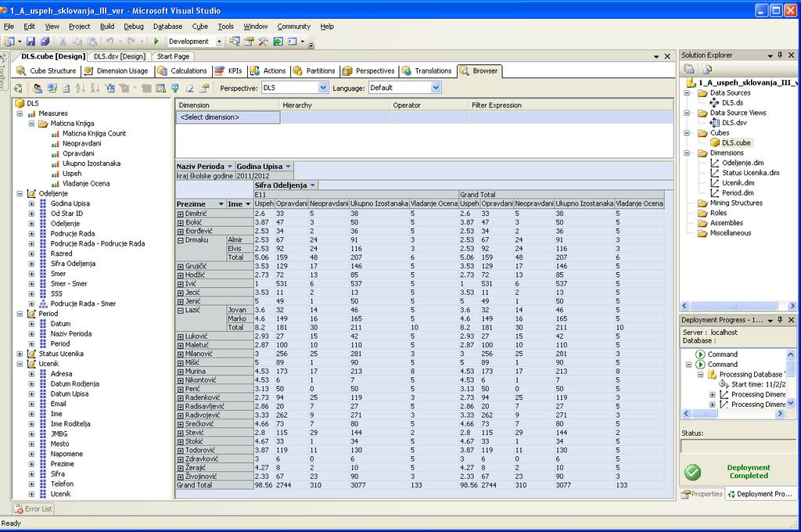Image resolution: width=801 pixels, height=532 pixels.
Task: Switch to the KPIs tab
Action: 228,71
